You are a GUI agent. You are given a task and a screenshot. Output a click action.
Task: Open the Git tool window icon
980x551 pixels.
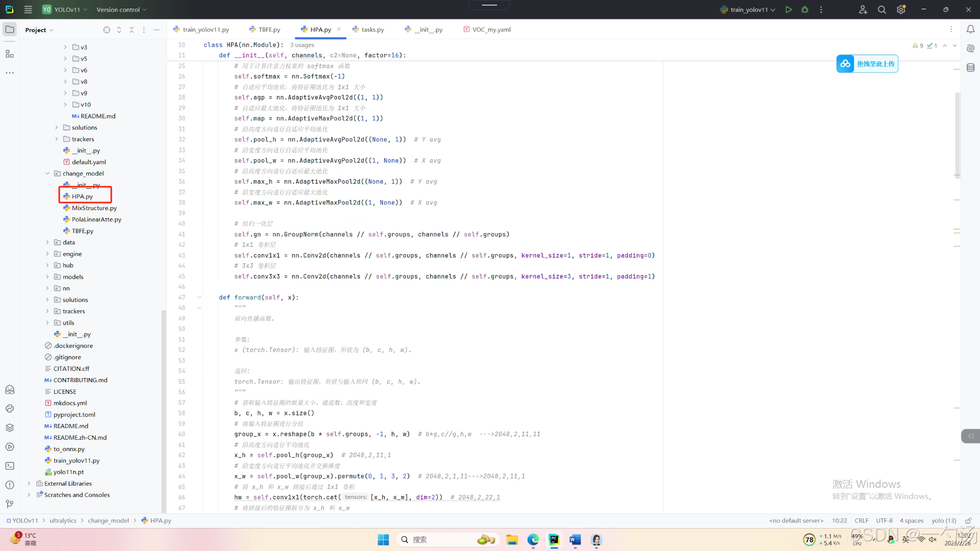(x=10, y=504)
